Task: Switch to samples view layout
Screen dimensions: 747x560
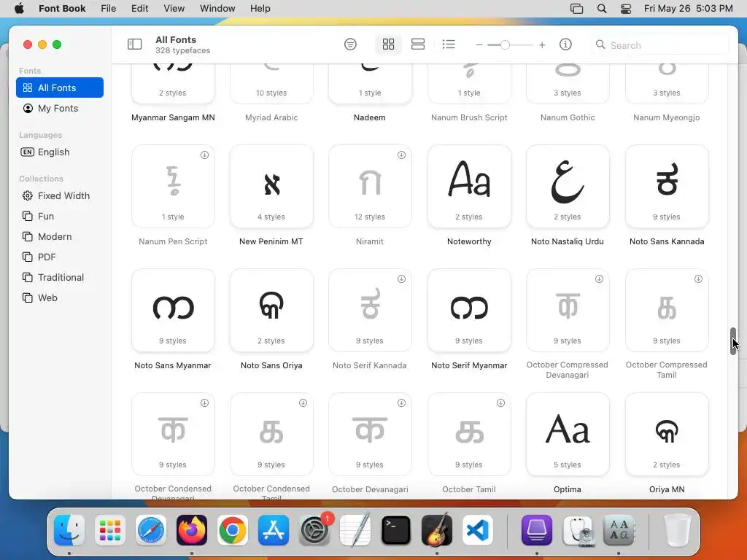Action: tap(418, 44)
